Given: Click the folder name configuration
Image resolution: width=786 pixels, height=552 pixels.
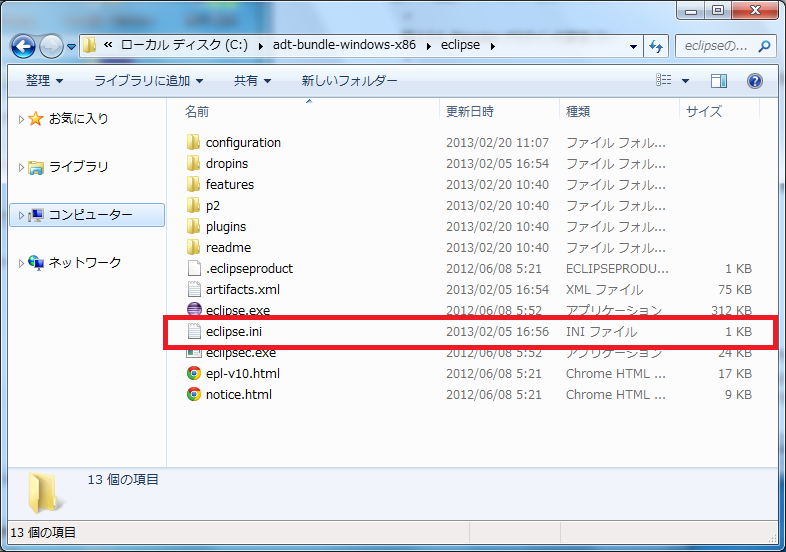Looking at the screenshot, I should point(243,143).
